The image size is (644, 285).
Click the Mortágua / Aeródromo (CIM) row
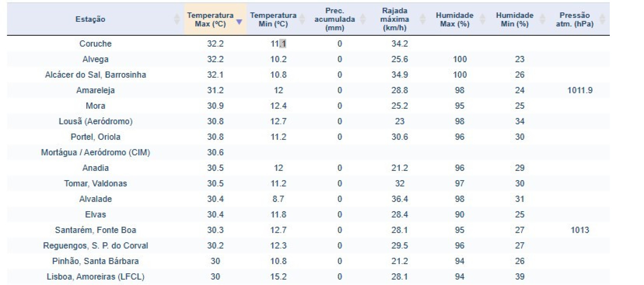(x=95, y=152)
